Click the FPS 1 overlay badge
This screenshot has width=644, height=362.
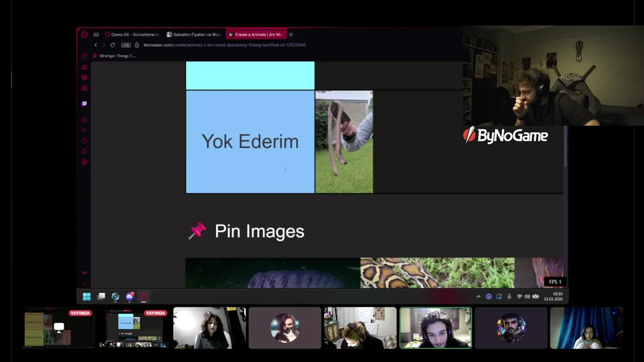555,282
